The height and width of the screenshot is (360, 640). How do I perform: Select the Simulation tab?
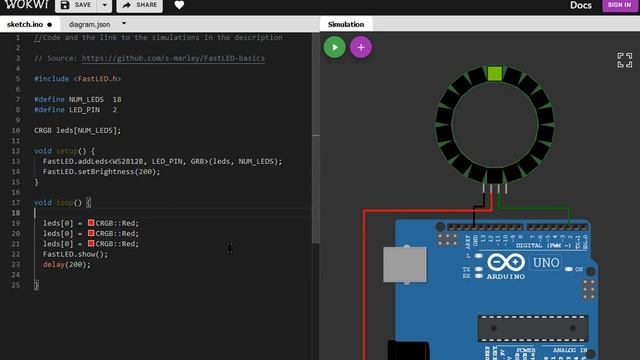point(346,24)
